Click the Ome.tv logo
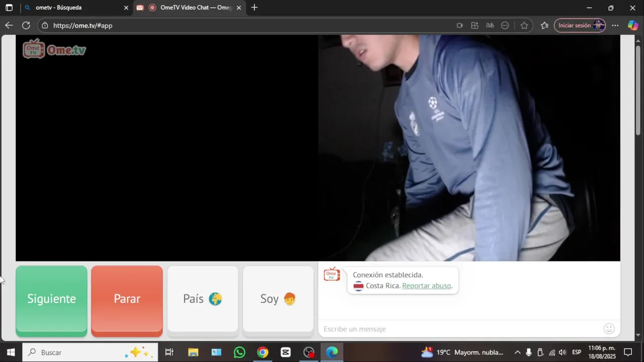Image resolution: width=644 pixels, height=362 pixels. click(x=54, y=49)
